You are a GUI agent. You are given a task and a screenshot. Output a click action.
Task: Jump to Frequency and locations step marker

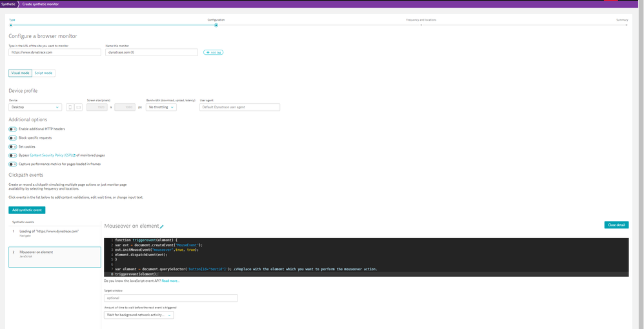pos(421,25)
